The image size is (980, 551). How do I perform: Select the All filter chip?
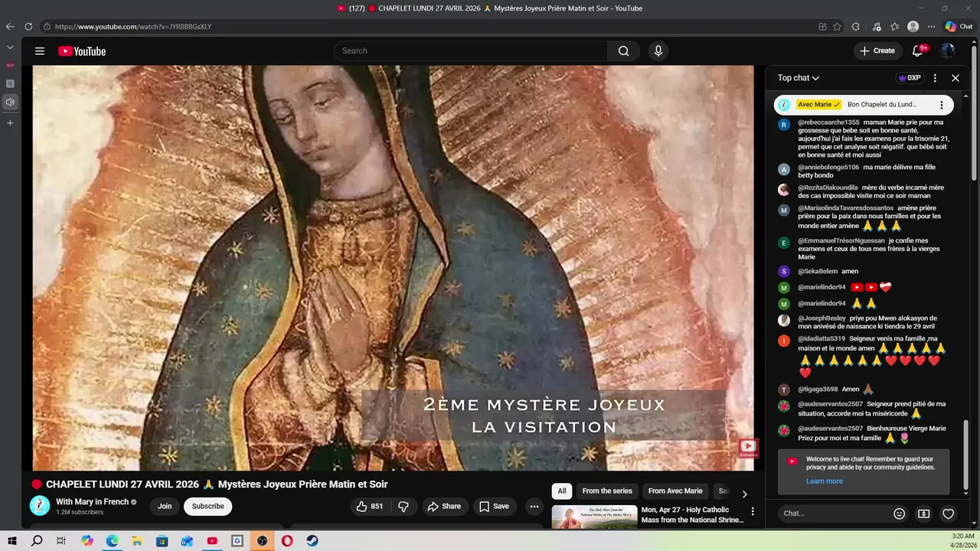562,491
